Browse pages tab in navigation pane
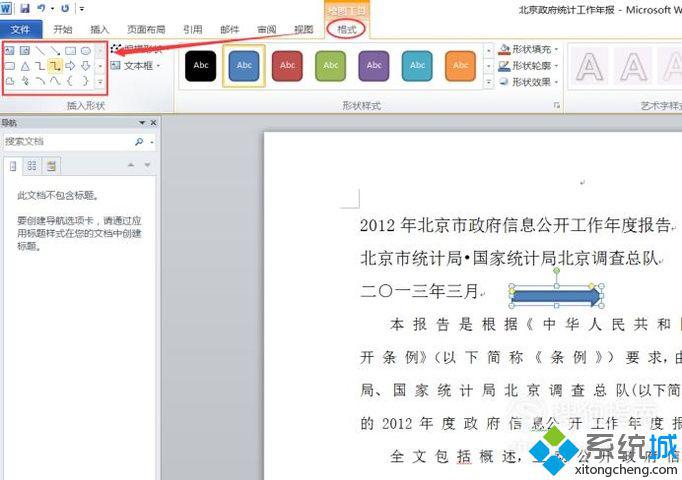 (32, 166)
